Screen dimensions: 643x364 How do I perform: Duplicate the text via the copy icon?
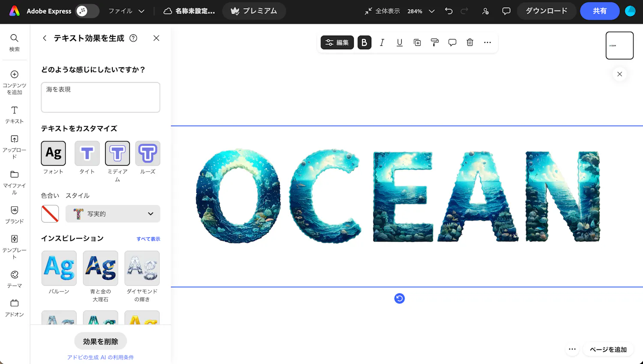pos(417,42)
